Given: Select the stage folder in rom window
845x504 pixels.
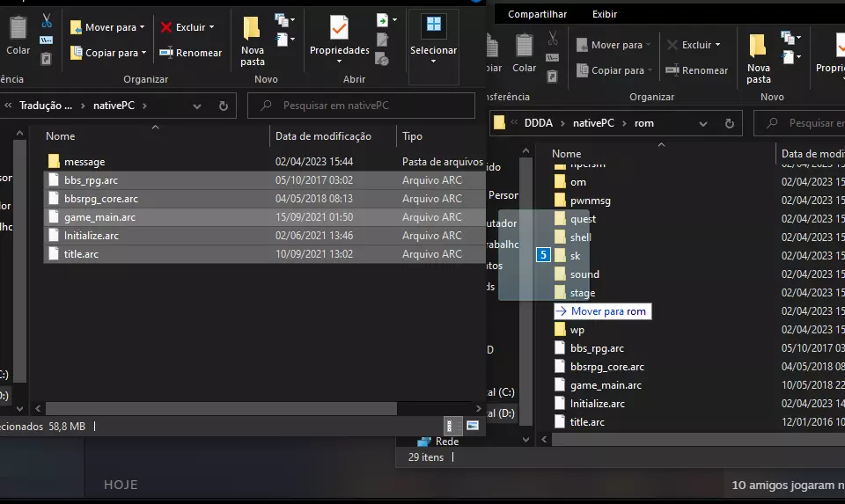Looking at the screenshot, I should [582, 293].
